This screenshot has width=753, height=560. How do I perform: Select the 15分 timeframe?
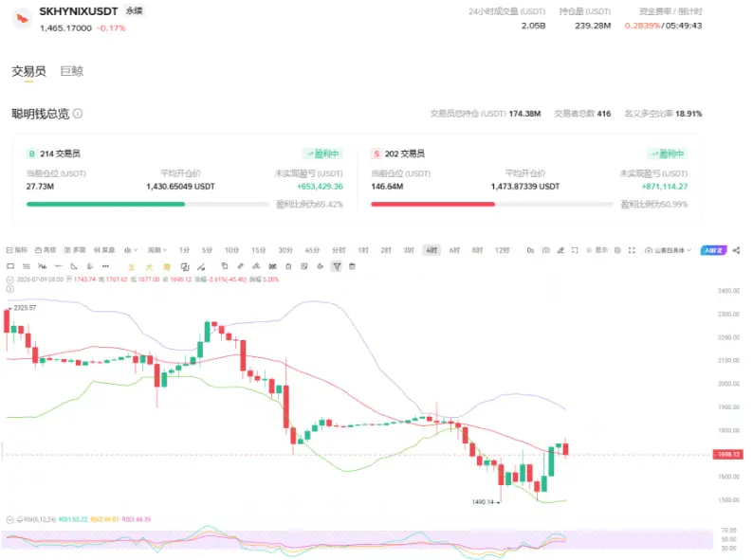point(258,250)
